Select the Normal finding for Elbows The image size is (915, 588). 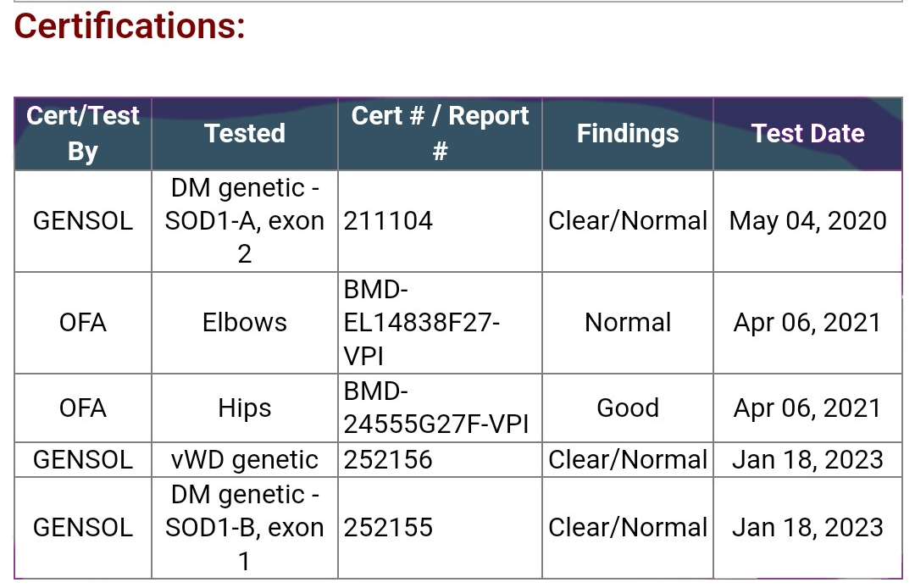[628, 323]
